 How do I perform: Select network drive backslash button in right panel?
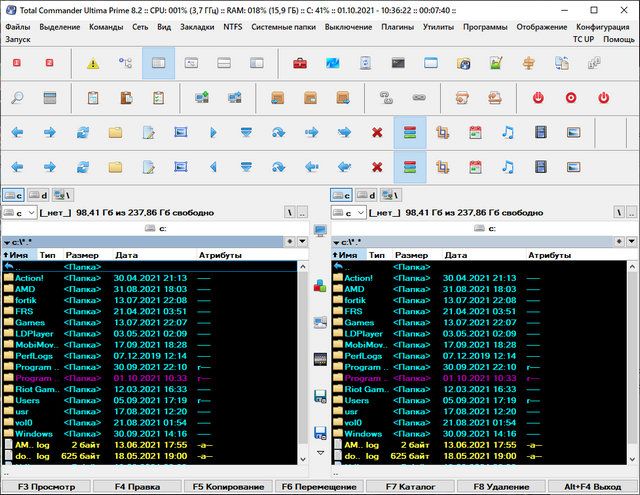coord(391,195)
